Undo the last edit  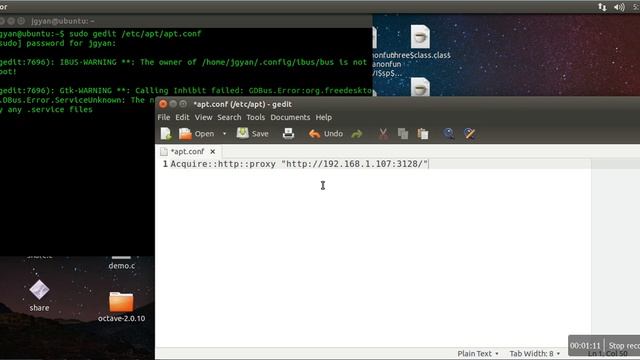pyautogui.click(x=326, y=133)
